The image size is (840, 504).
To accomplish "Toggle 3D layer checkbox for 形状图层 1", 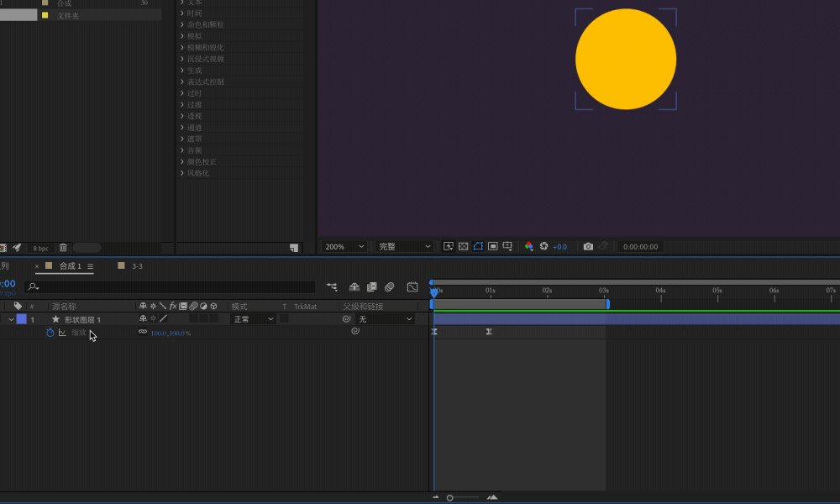I will click(213, 318).
